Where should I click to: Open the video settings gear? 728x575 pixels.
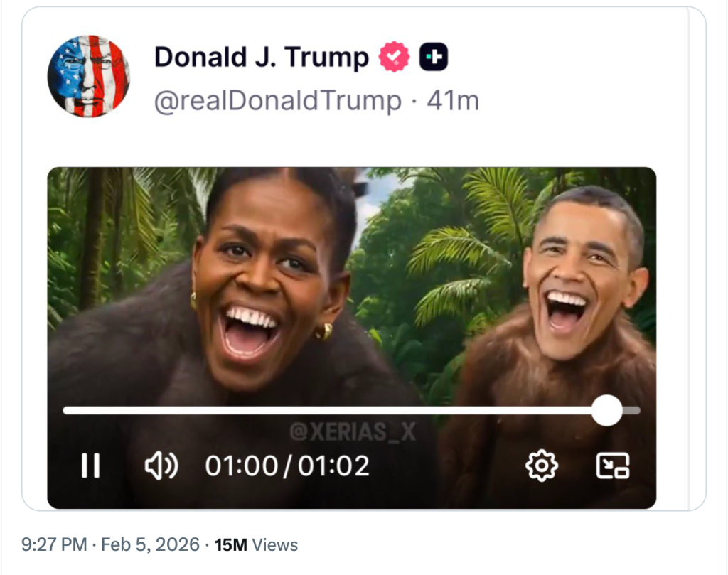click(540, 466)
